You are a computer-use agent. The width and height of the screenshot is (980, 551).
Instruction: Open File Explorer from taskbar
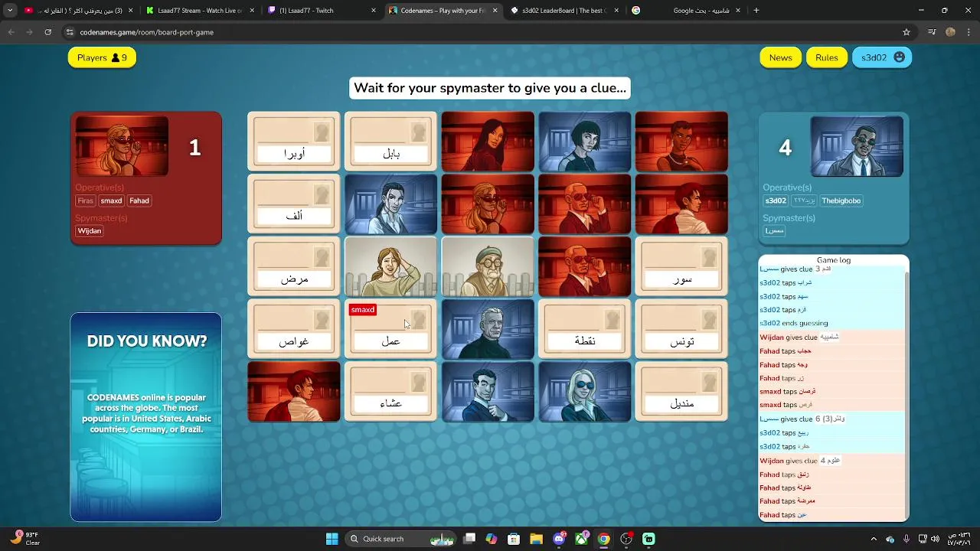pyautogui.click(x=536, y=539)
